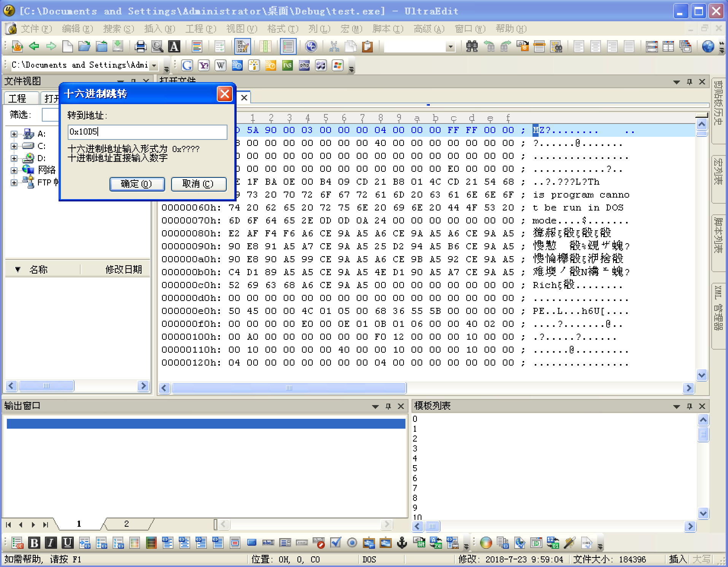
Task: Click the Save file disk icon
Action: coord(118,46)
